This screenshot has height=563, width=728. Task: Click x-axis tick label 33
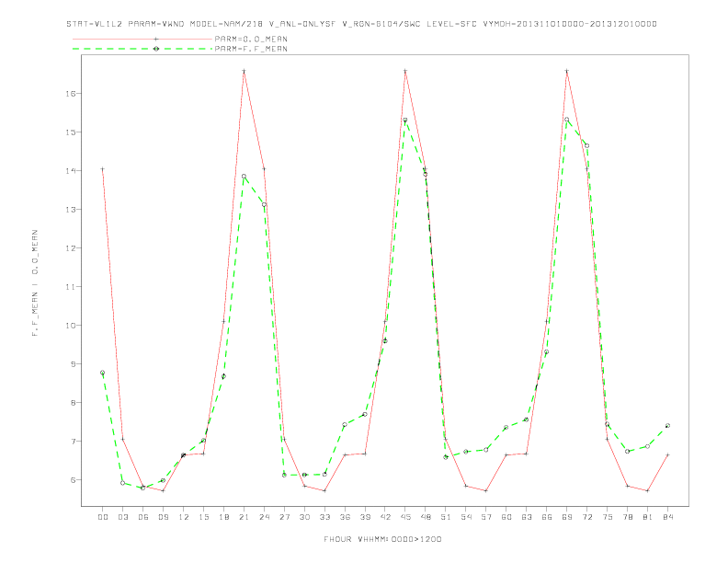click(324, 517)
